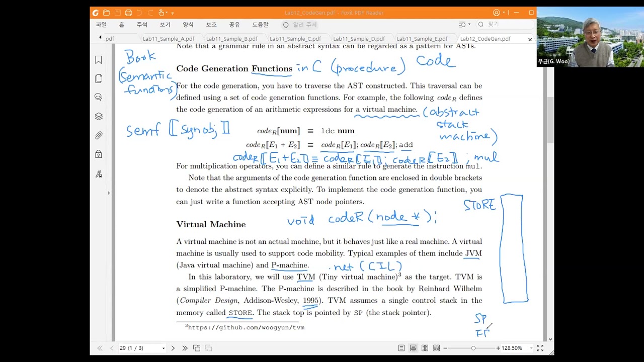This screenshot has width=644, height=362.
Task: Select the Hand tool icon
Action: (x=162, y=13)
